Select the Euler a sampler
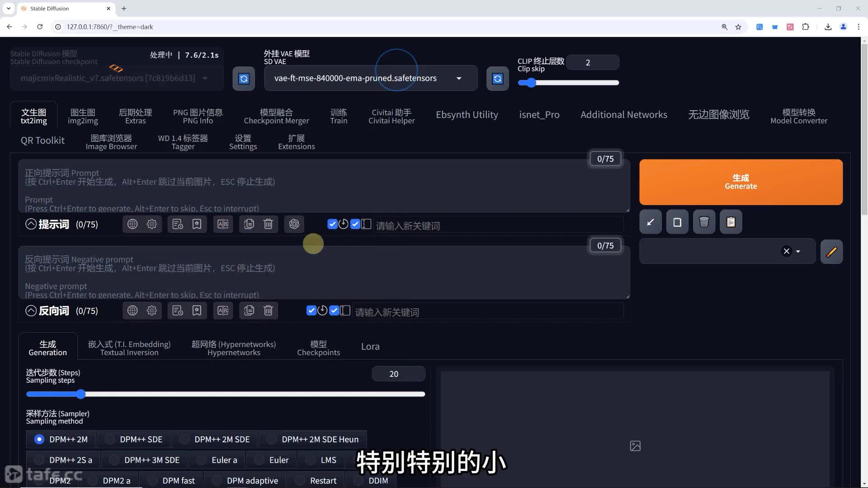868x488 pixels. [217, 460]
